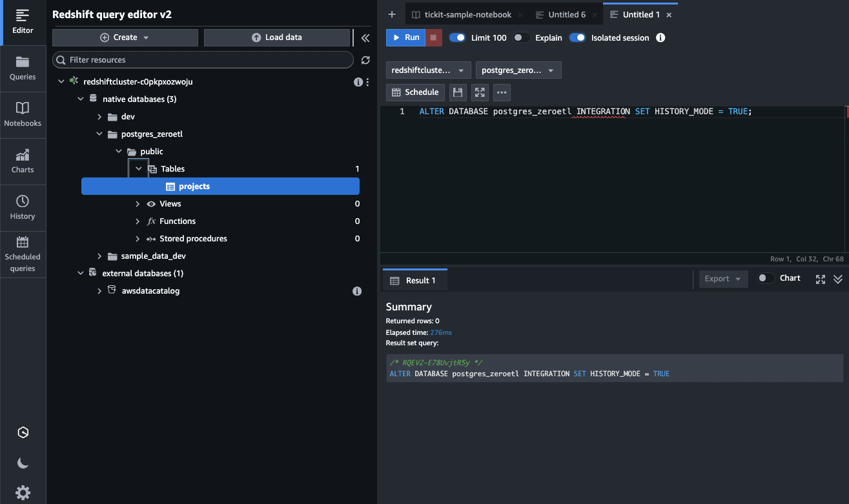This screenshot has height=504, width=849.
Task: Open the postgres_zero database dropdown
Action: [x=518, y=70]
